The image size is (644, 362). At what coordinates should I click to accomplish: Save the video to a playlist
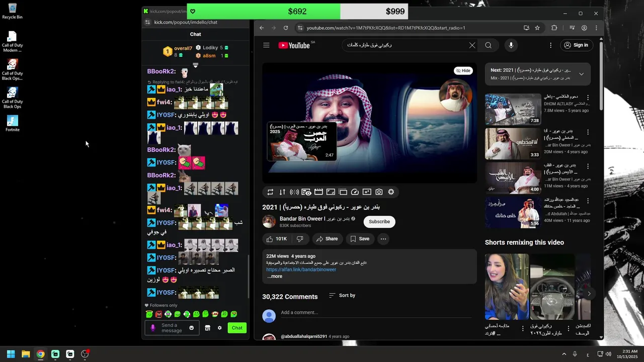click(x=360, y=239)
